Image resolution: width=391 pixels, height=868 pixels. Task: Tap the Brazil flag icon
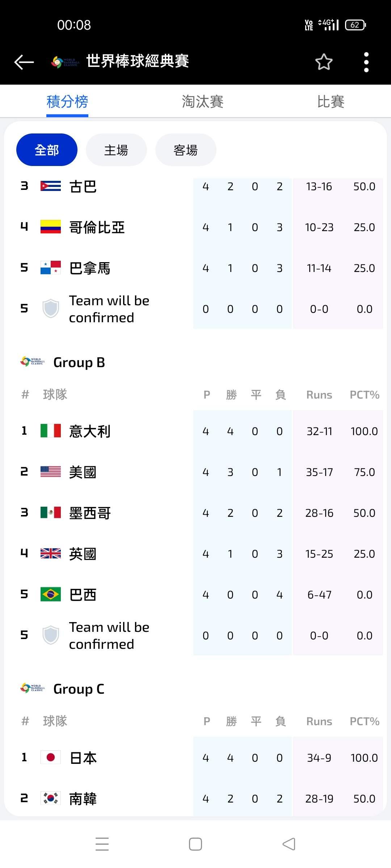click(51, 594)
